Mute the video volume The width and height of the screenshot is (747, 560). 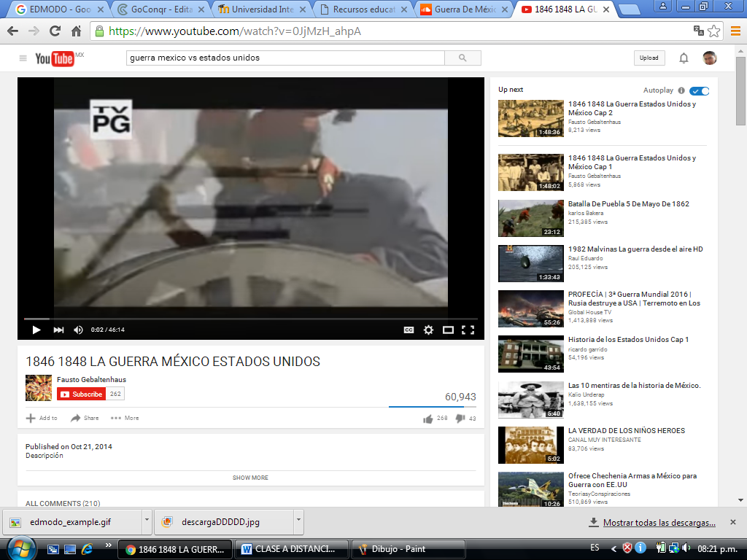[79, 330]
